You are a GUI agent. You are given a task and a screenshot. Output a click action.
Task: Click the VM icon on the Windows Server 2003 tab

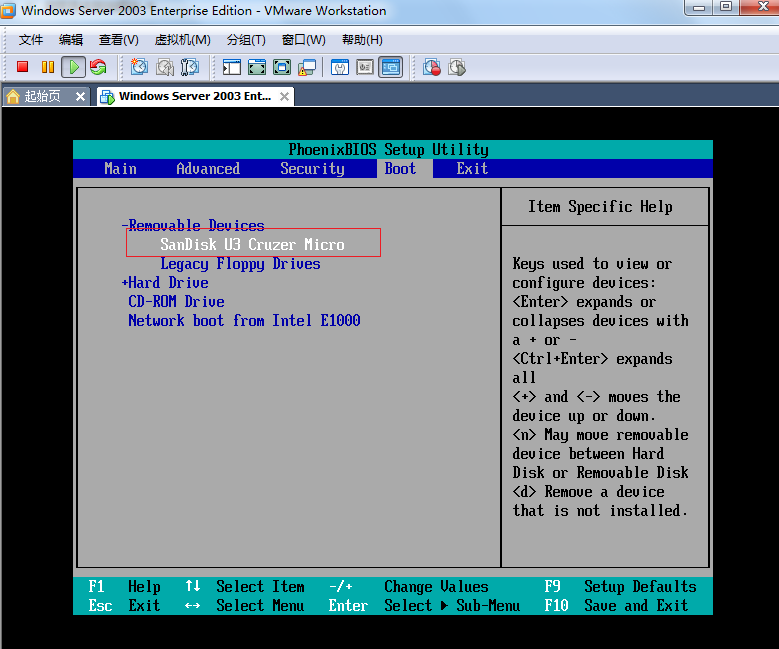tap(107, 96)
